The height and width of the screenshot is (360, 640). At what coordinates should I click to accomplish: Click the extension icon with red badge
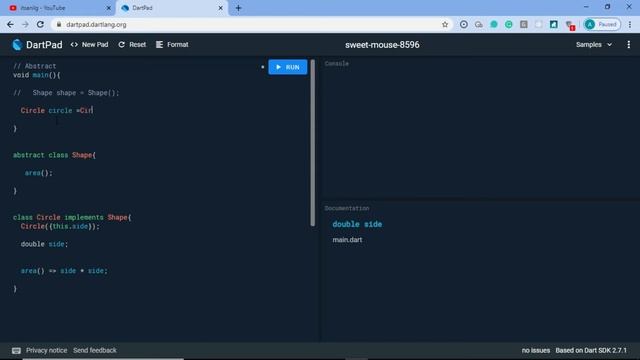(x=570, y=25)
